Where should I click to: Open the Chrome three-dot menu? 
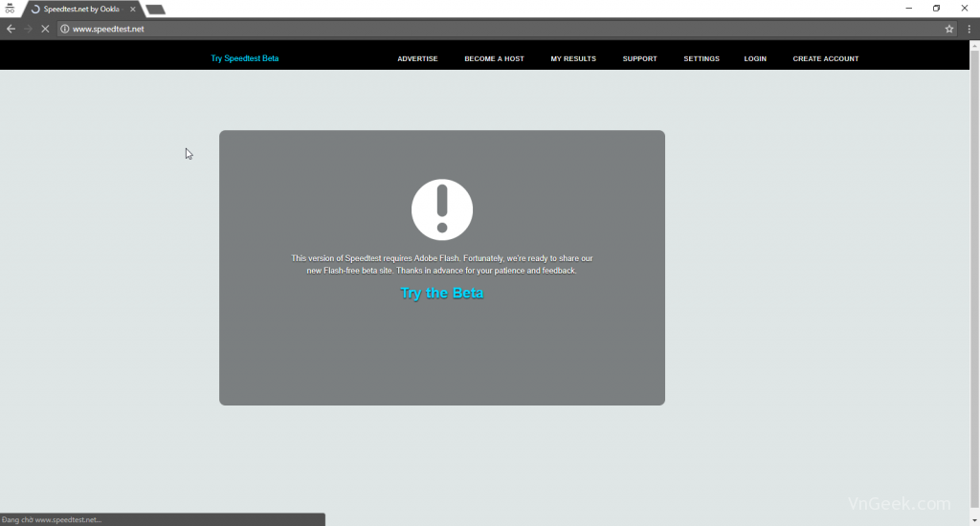coord(969,29)
